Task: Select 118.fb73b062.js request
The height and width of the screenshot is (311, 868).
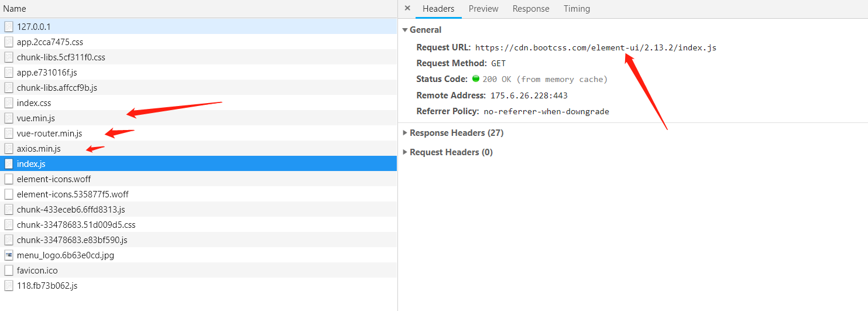Action: click(198, 285)
